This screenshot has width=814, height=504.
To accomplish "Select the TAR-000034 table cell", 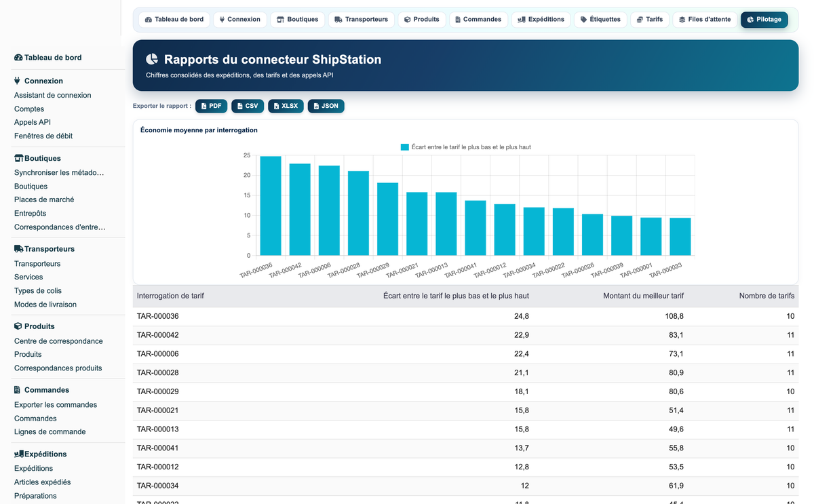I will (x=157, y=486).
